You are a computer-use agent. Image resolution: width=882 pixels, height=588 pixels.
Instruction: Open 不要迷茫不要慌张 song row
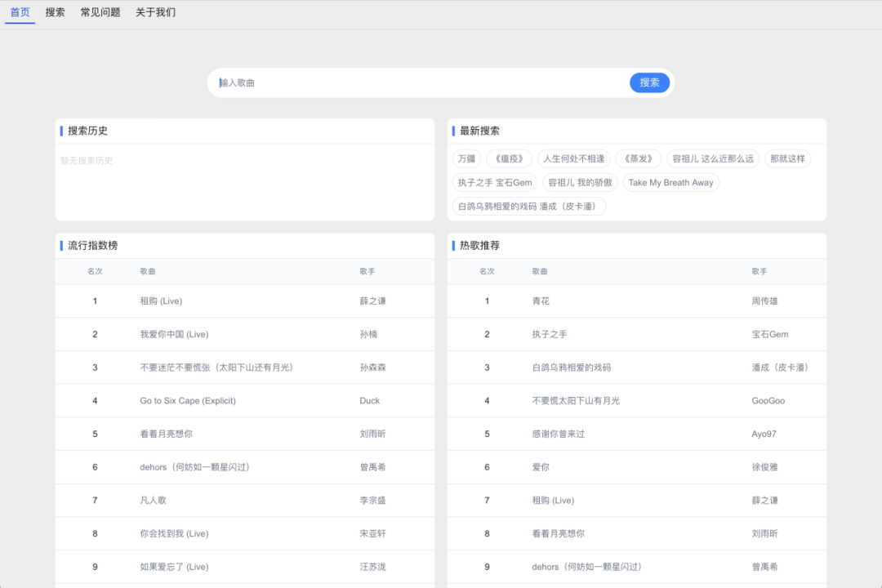245,367
